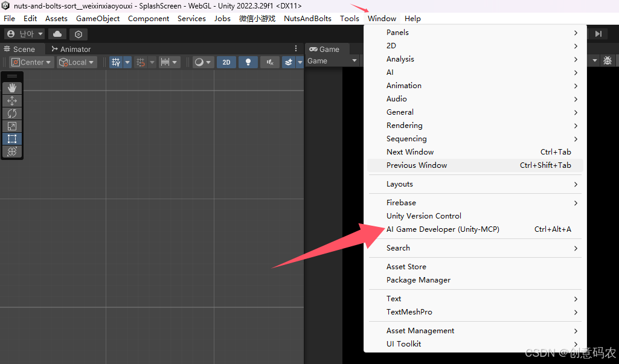Select the Transform tool
The height and width of the screenshot is (364, 619).
[12, 151]
